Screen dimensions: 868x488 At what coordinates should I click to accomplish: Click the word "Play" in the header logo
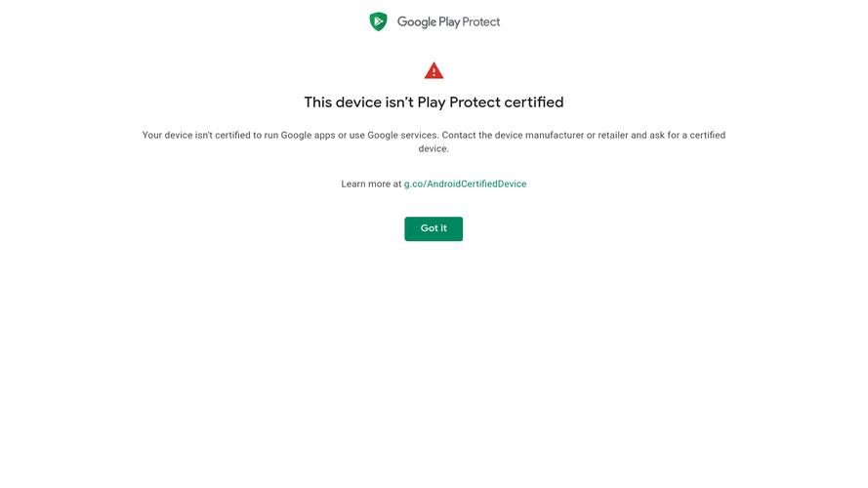tap(450, 21)
